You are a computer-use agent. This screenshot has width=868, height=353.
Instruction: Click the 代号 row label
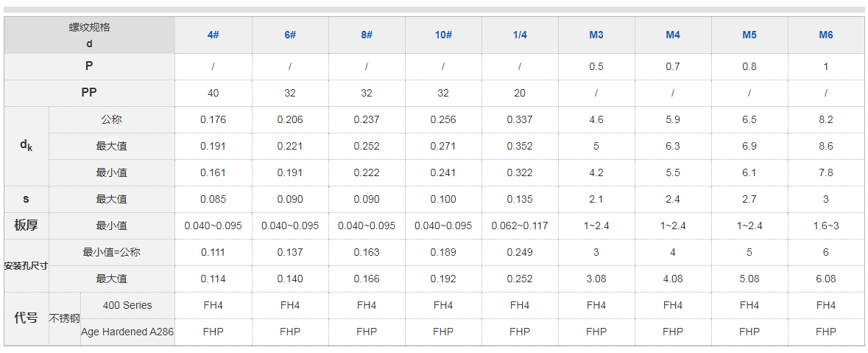[x=26, y=318]
